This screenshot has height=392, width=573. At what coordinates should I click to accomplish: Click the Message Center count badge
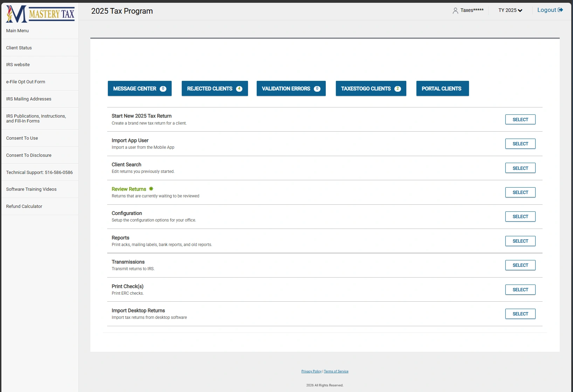coord(163,89)
